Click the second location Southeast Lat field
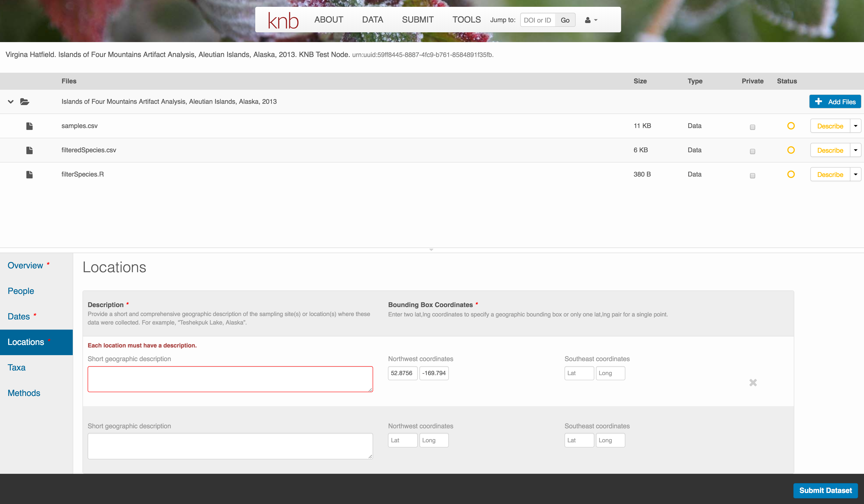 [579, 440]
